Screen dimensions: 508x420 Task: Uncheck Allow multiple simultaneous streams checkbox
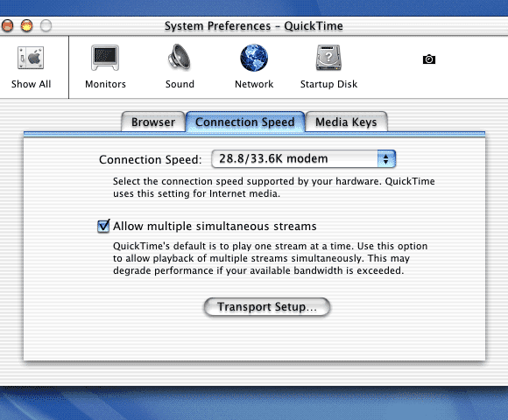pos(103,226)
